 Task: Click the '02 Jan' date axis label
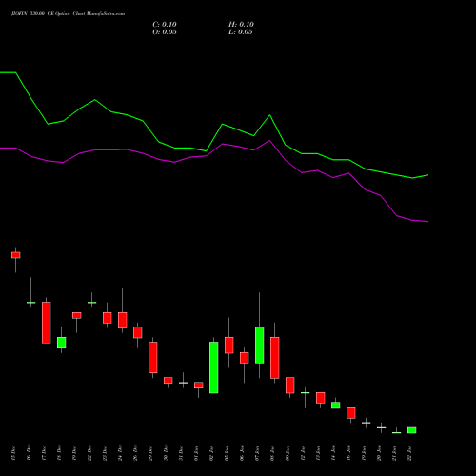click(211, 453)
